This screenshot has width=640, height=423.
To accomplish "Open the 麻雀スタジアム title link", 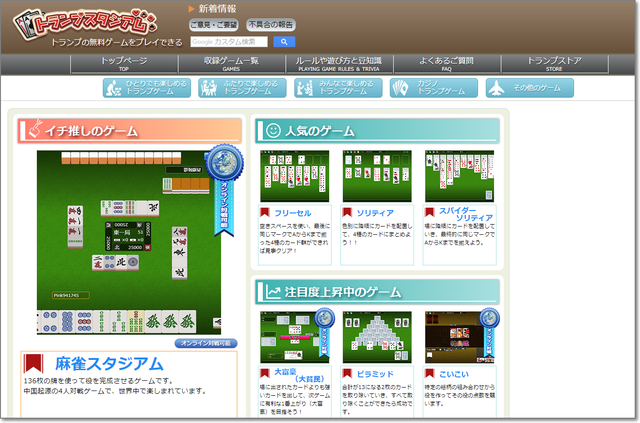I will (x=107, y=363).
